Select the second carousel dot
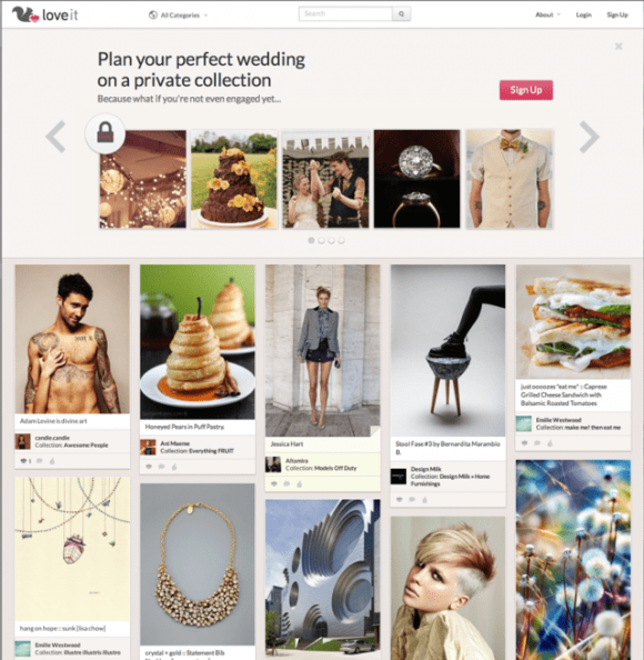 321,241
